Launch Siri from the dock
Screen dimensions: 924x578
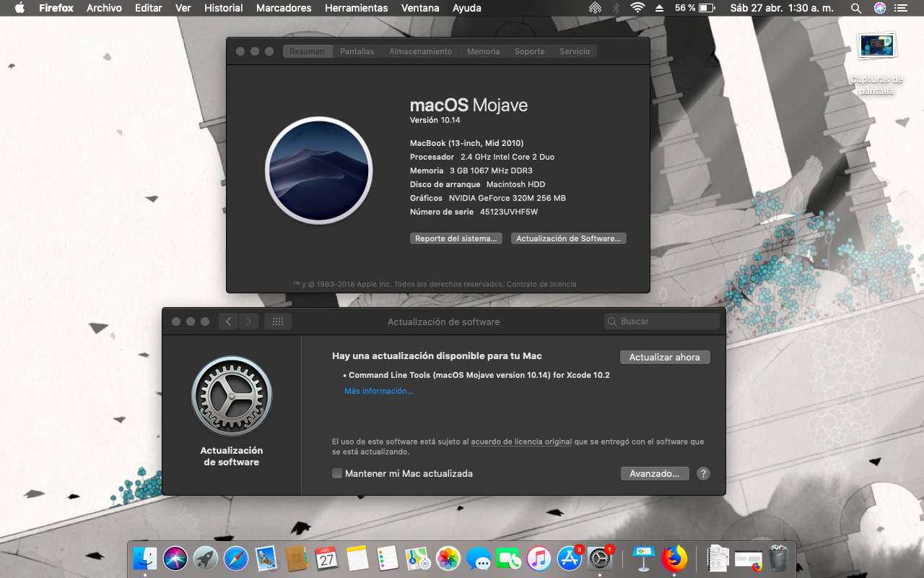[175, 558]
